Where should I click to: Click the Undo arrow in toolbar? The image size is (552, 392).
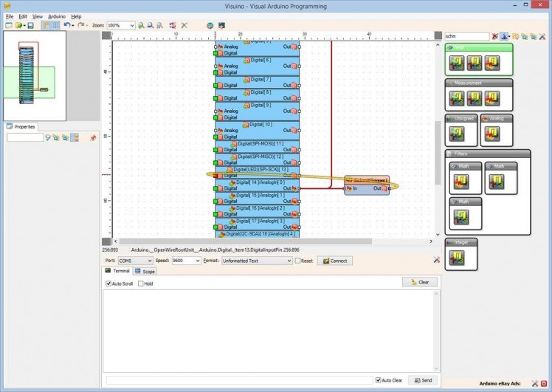pyautogui.click(x=66, y=25)
